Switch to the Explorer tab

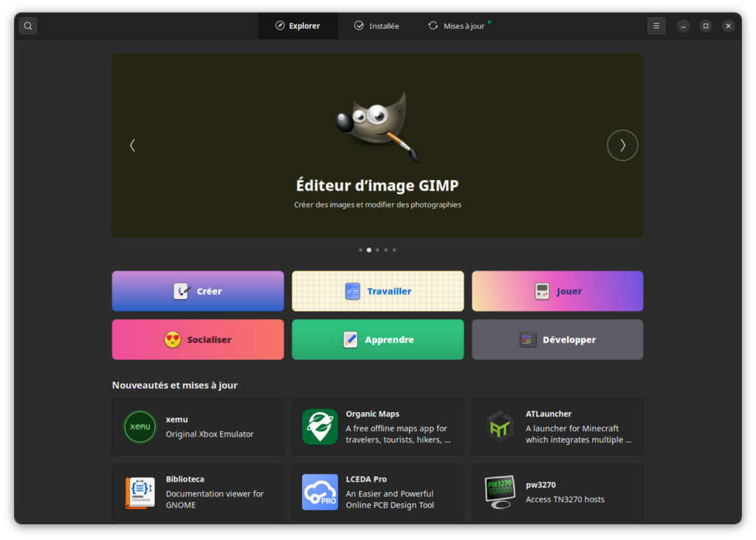pos(298,26)
